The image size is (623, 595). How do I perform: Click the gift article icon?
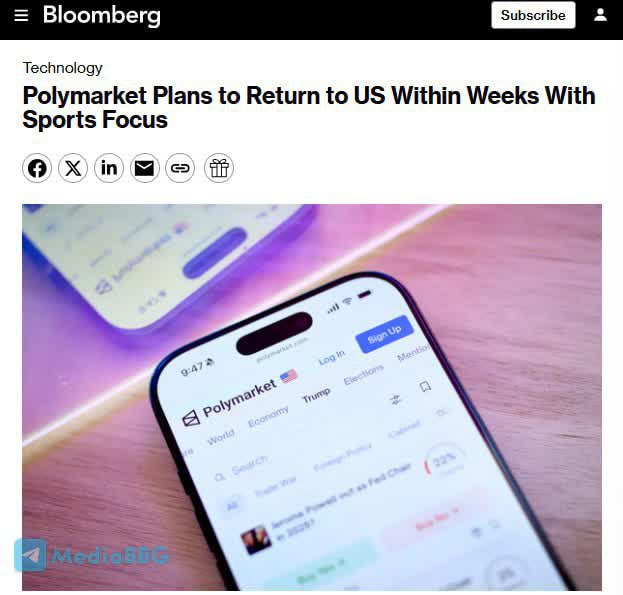point(219,168)
